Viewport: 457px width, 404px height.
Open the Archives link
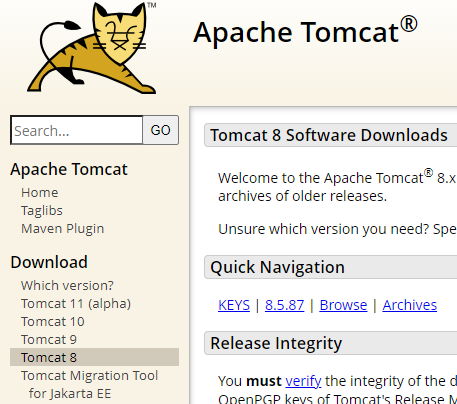click(x=410, y=305)
